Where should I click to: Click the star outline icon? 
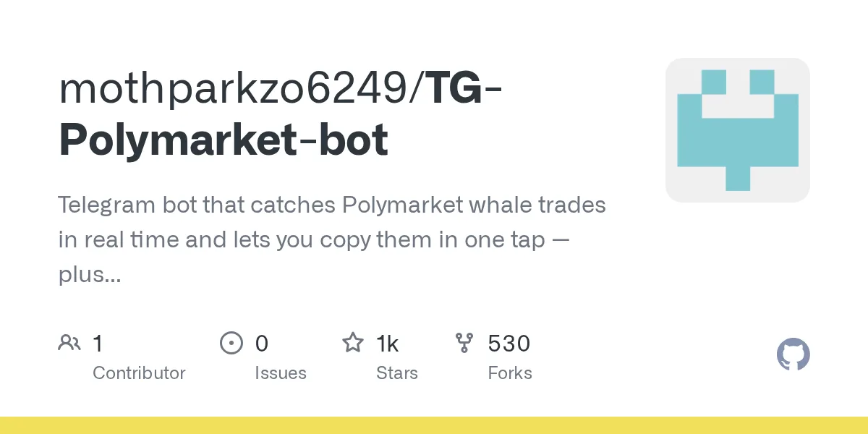[x=352, y=342]
